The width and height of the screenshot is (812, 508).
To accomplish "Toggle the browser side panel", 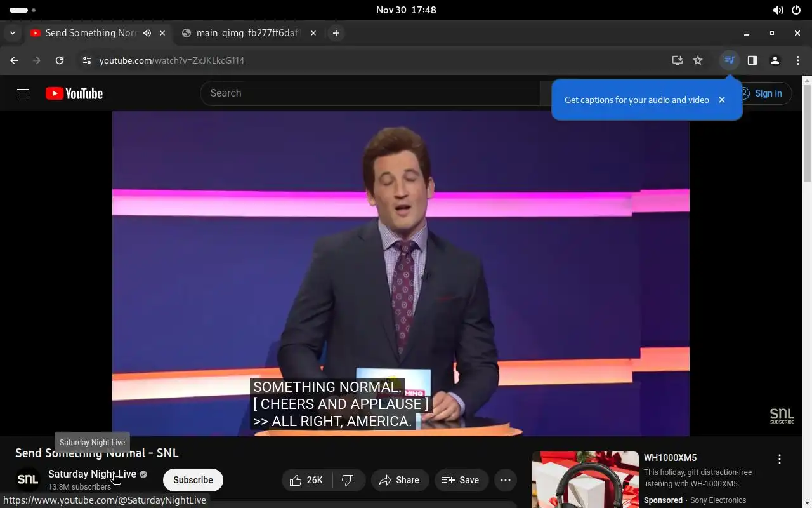I will pyautogui.click(x=752, y=60).
